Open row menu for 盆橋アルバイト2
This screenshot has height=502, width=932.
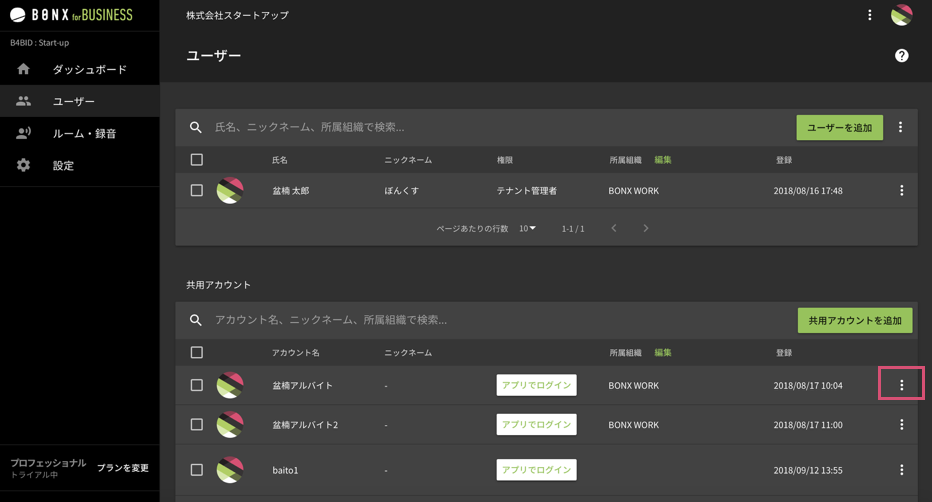click(x=902, y=424)
